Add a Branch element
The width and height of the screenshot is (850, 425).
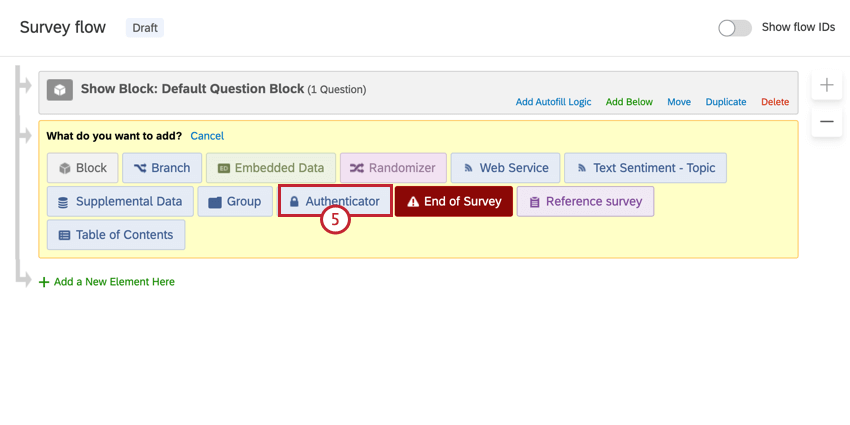pos(162,168)
